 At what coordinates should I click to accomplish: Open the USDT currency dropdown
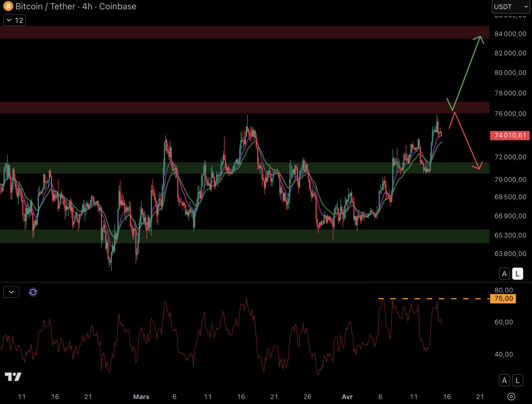(510, 7)
